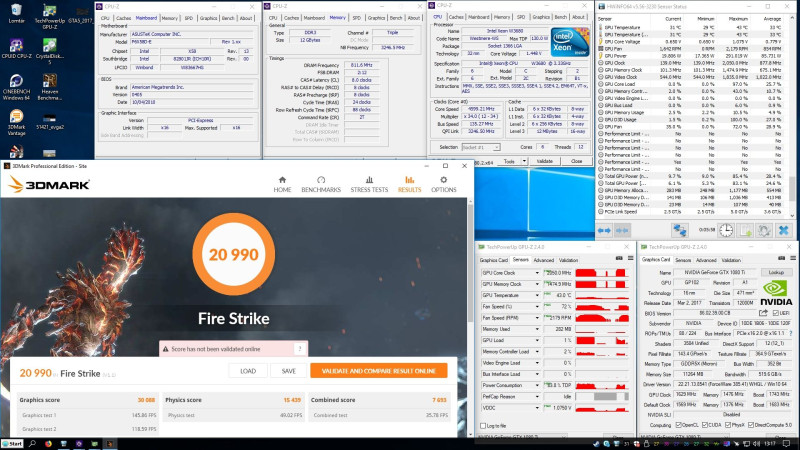Screen dimensions: 800x450
Task: Open the Lomtár recycle bin desktop icon
Action: [x=16, y=14]
